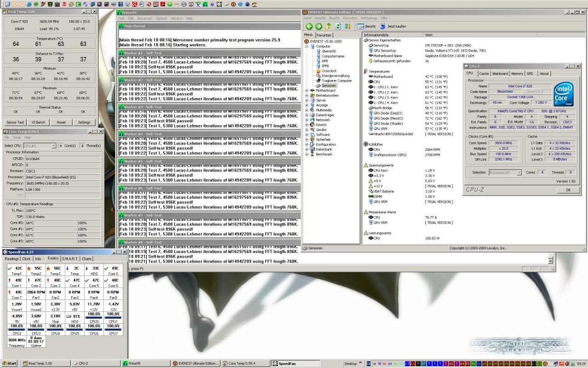Image resolution: width=588 pixels, height=368 pixels.
Task: Click OK button in CPU-Z window
Action: (568, 190)
